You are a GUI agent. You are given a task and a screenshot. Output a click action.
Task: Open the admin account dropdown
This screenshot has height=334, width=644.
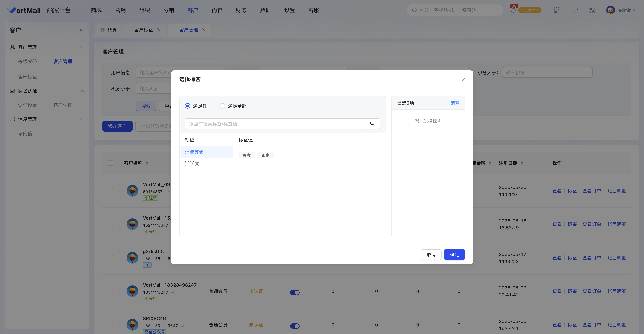pyautogui.click(x=627, y=10)
